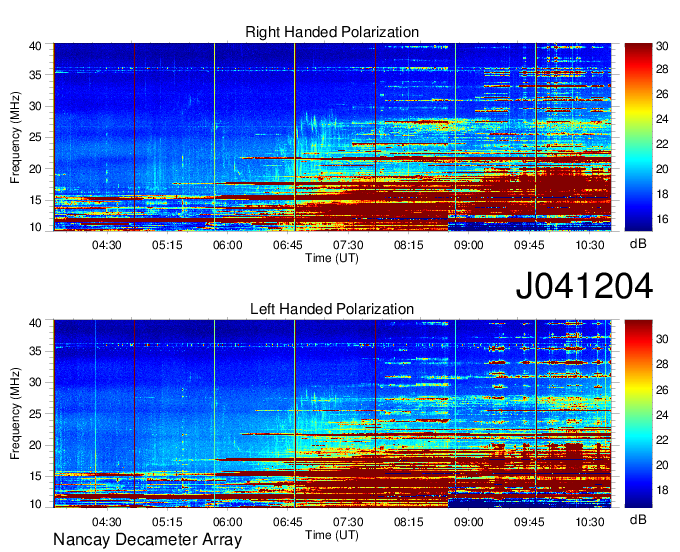
Task: Click the Left Handed Polarization spectrogram
Action: point(332,414)
